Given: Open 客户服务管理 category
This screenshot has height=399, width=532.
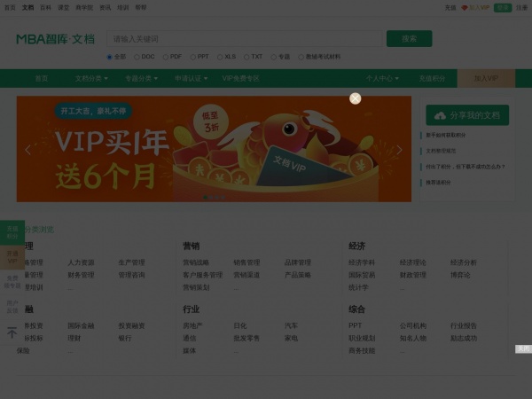Looking at the screenshot, I should pos(202,275).
